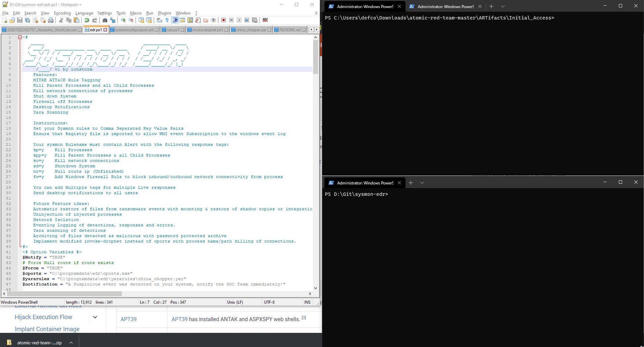Toggle show all characters pilcrow icon
The image size is (644, 347).
(167, 20)
